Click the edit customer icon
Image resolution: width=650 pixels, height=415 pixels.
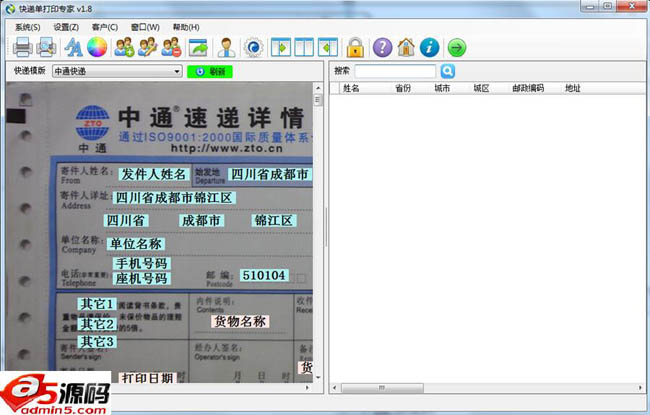[x=148, y=47]
